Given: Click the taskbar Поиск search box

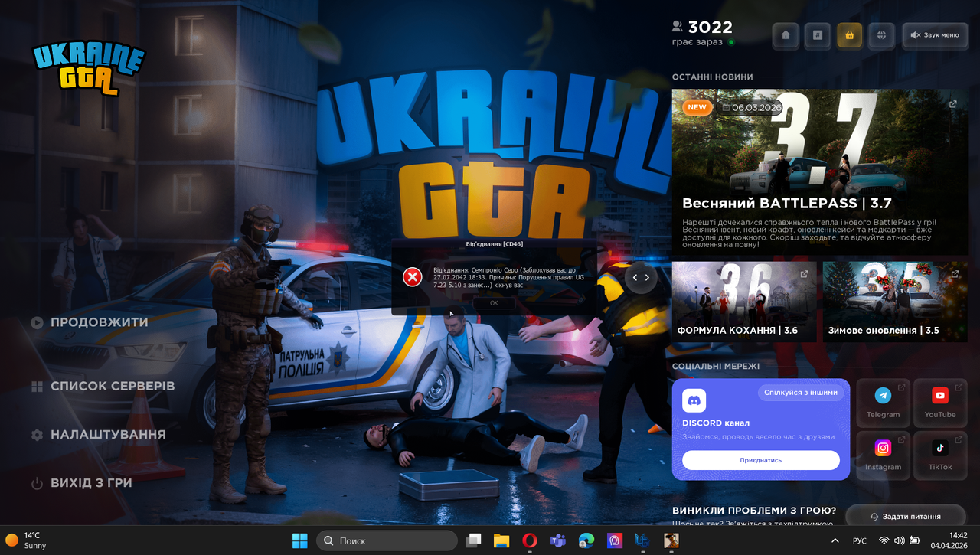Looking at the screenshot, I should pos(387,540).
